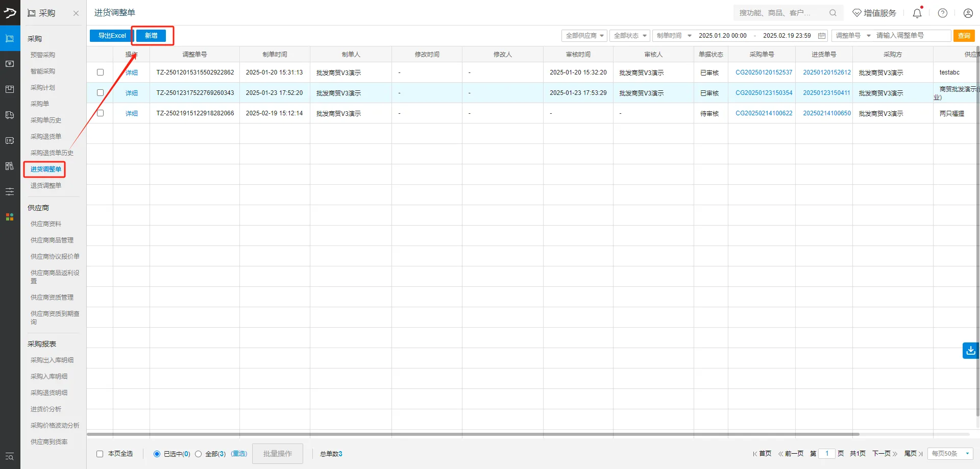Image resolution: width=980 pixels, height=469 pixels.
Task: Enable the 本页全选 checkbox
Action: coord(100,454)
